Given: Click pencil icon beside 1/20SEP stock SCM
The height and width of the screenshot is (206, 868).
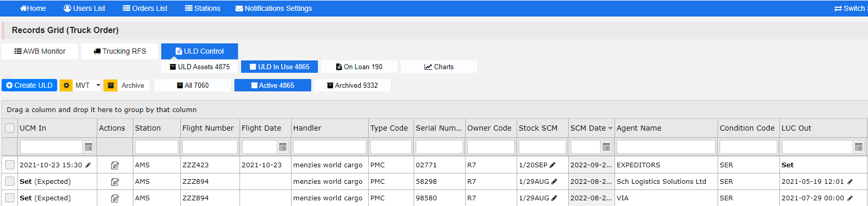Looking at the screenshot, I should click(x=553, y=165).
